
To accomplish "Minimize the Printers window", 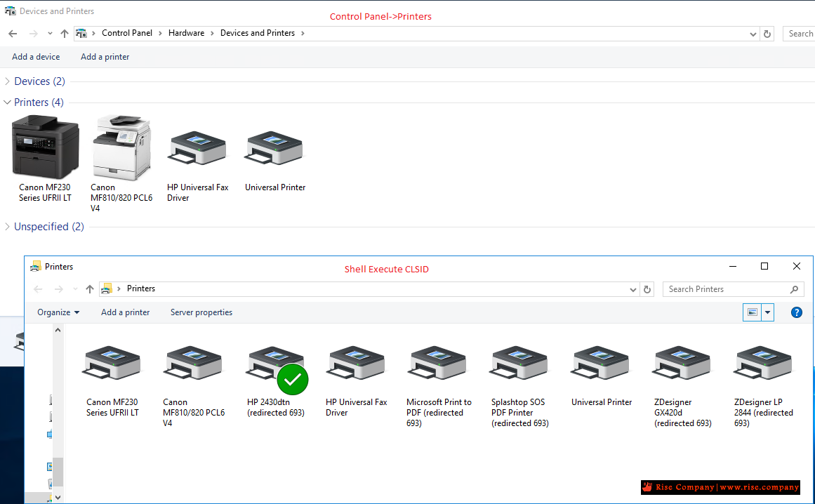I will [733, 266].
